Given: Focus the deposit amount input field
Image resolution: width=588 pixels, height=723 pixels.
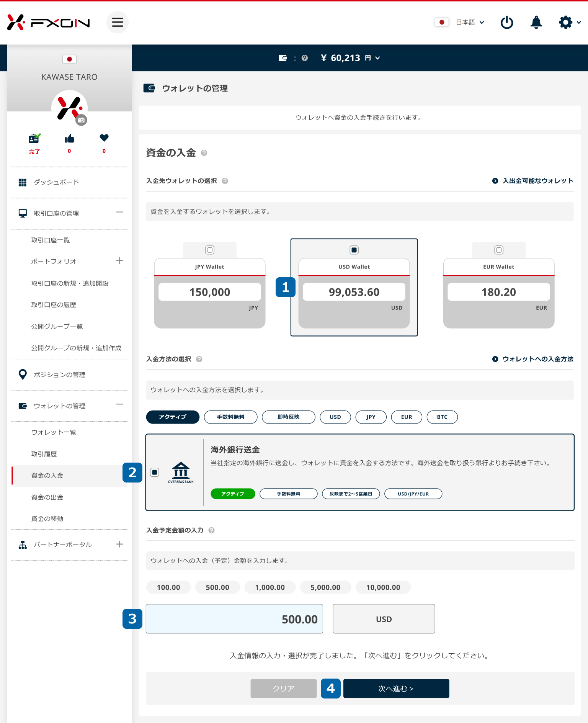Looking at the screenshot, I should 234,619.
